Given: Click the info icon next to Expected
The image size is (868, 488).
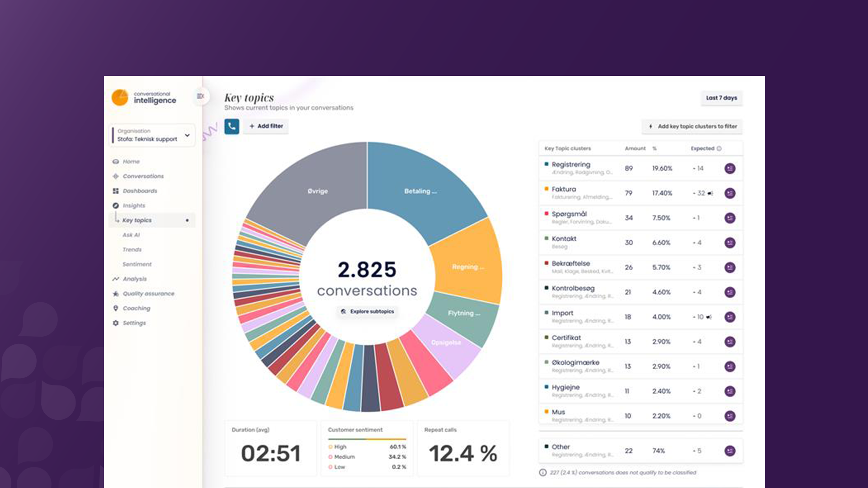Looking at the screenshot, I should 719,149.
